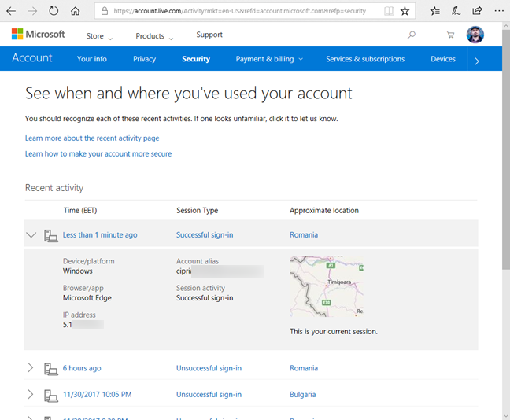The height and width of the screenshot is (420, 510).
Task: Click device icon beside '6 hours ago'
Action: 50,369
